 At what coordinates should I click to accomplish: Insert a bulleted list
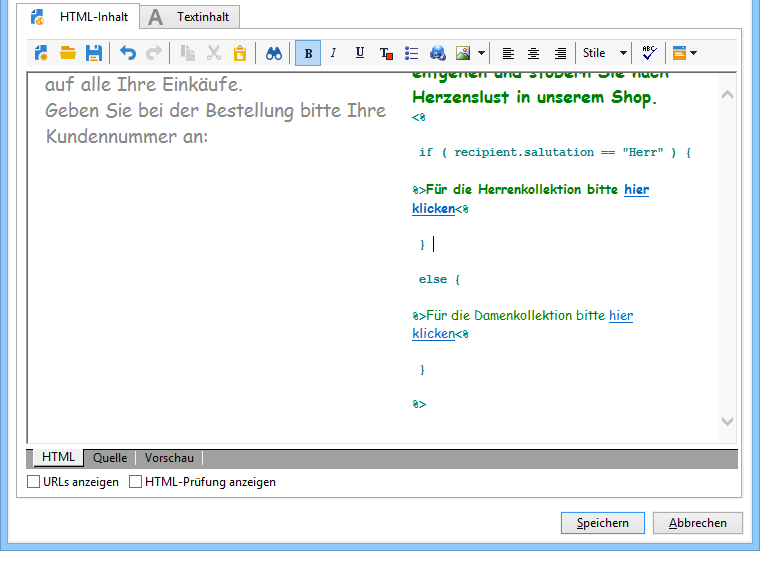[411, 53]
